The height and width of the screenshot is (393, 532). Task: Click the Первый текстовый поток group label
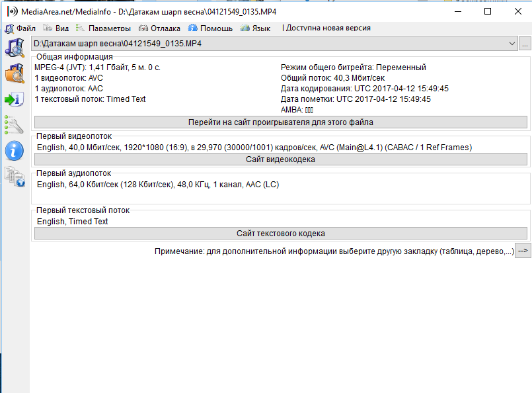click(83, 210)
